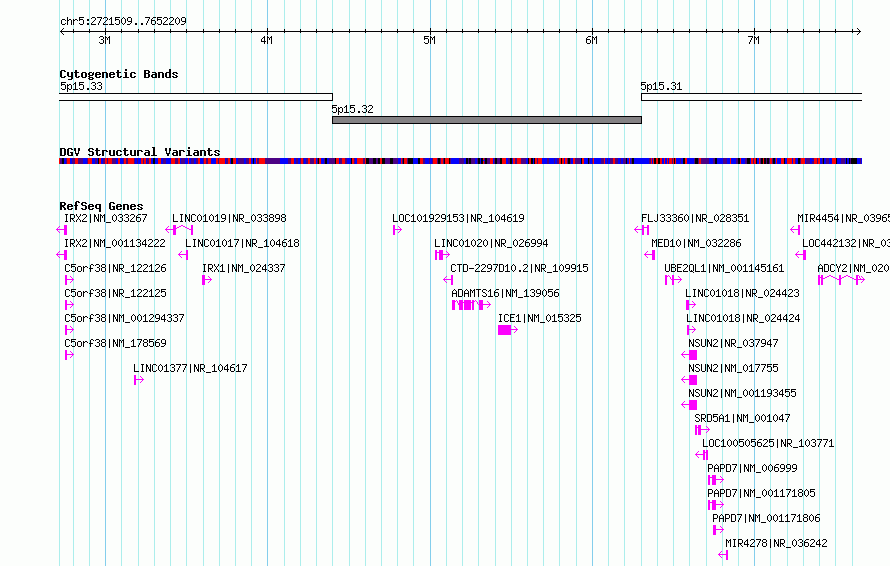The height and width of the screenshot is (566, 890).
Task: Click the 5p15.31 band label
Action: (x=661, y=86)
